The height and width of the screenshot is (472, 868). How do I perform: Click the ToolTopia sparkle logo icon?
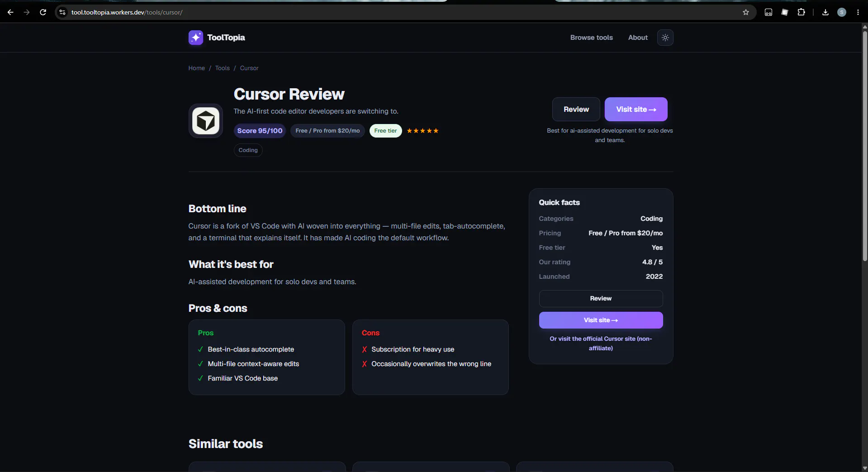196,38
